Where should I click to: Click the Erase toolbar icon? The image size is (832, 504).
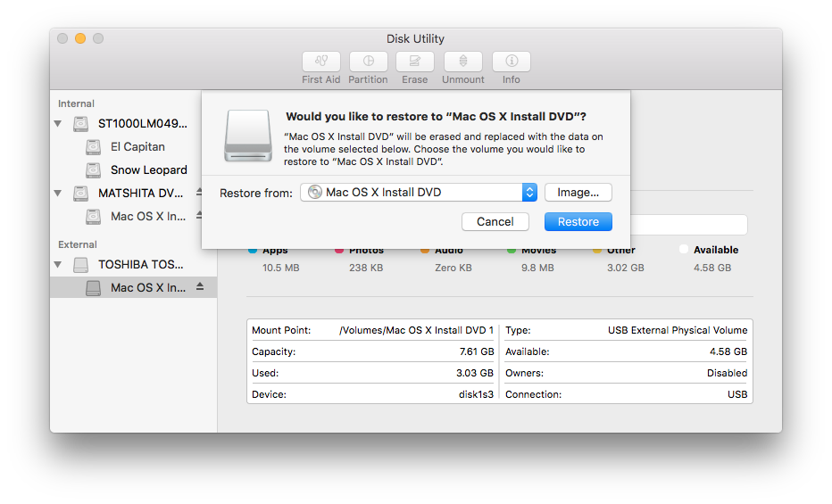click(x=415, y=62)
